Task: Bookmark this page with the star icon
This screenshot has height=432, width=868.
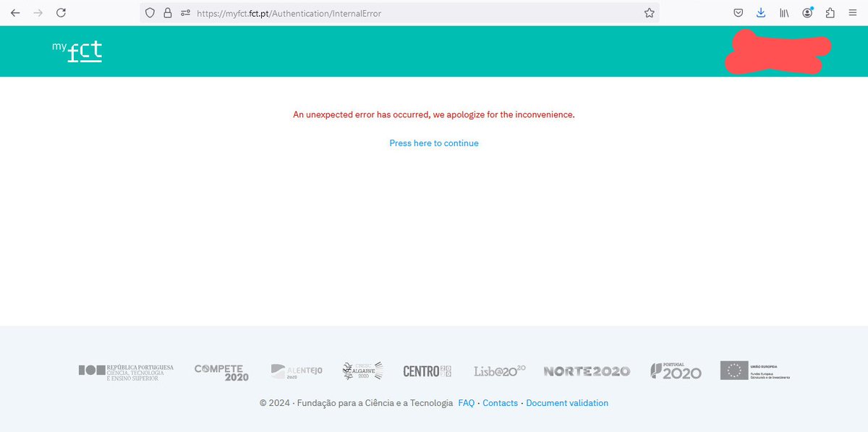Action: (x=649, y=13)
